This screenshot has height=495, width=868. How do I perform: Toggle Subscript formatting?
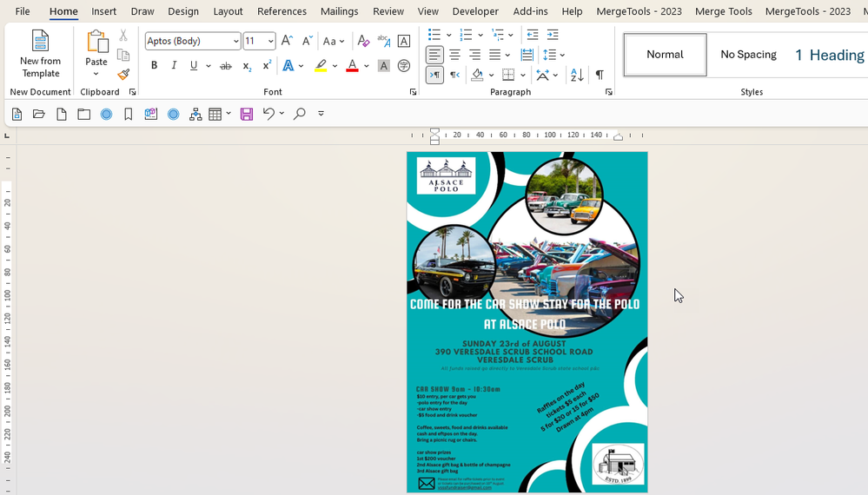click(x=247, y=66)
